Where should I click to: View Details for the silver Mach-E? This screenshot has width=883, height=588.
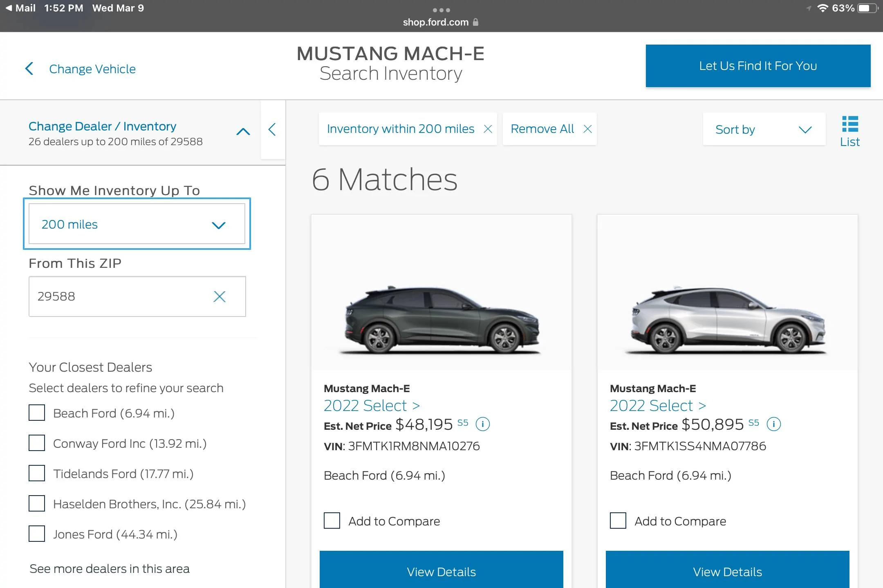click(x=728, y=571)
